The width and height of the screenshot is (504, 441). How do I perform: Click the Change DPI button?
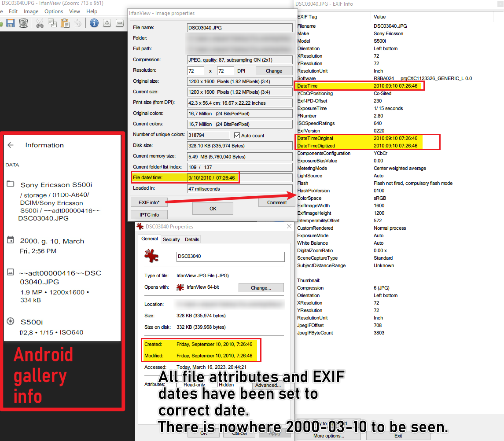[x=274, y=71]
